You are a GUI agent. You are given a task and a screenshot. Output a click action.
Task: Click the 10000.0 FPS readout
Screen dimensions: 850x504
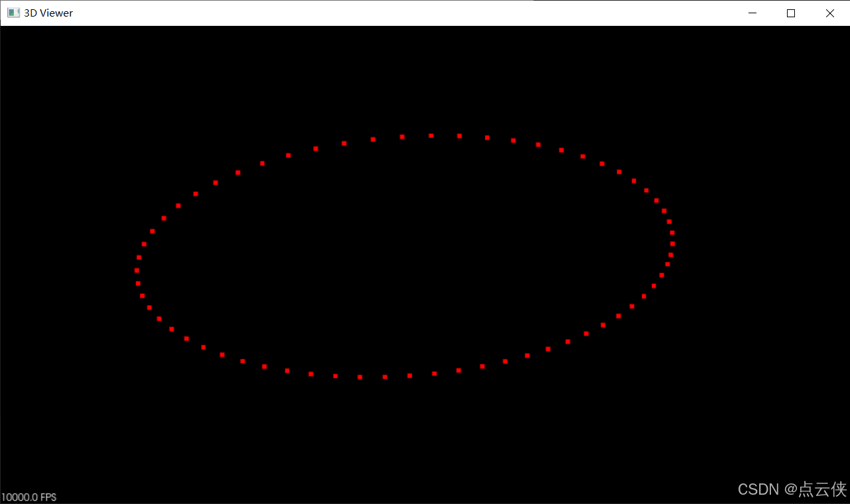click(29, 497)
